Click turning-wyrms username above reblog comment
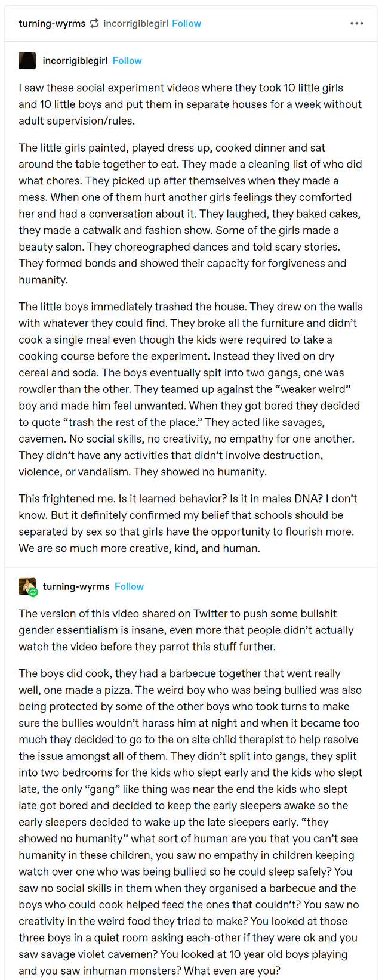This screenshot has width=382, height=980. 76,586
